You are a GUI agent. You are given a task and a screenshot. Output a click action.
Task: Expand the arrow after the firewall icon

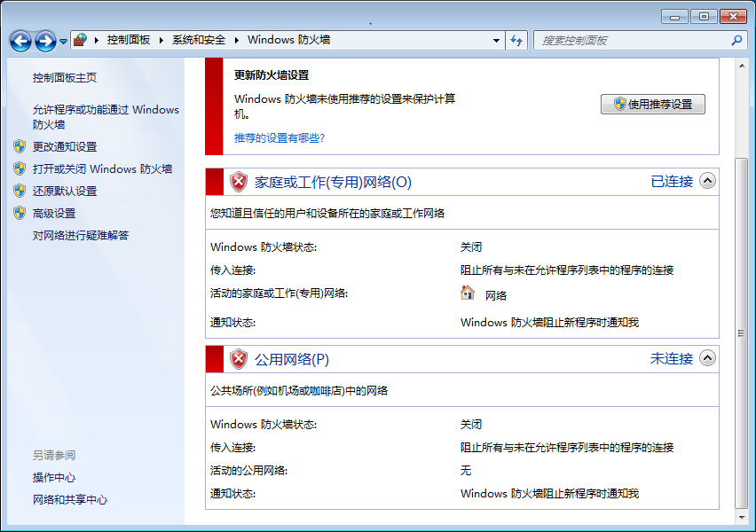pos(97,41)
